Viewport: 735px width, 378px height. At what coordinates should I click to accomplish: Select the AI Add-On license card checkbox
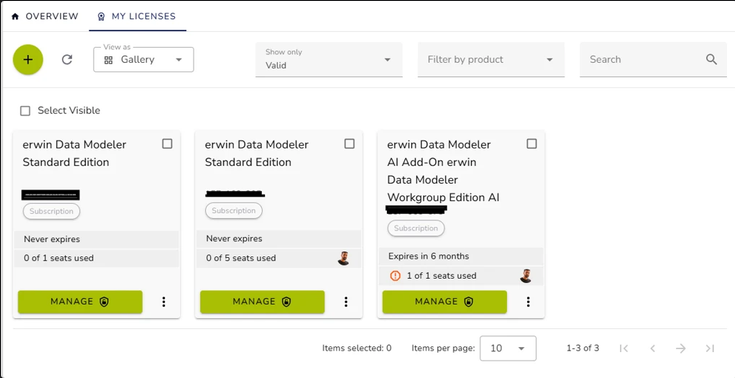click(x=532, y=144)
